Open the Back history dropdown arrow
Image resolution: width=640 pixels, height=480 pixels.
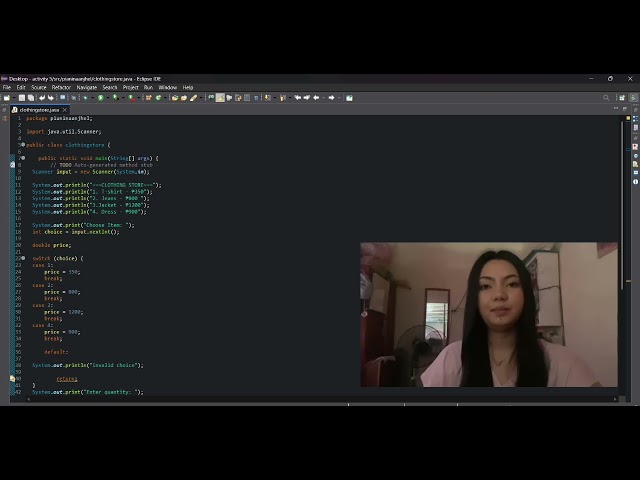tap(323, 98)
